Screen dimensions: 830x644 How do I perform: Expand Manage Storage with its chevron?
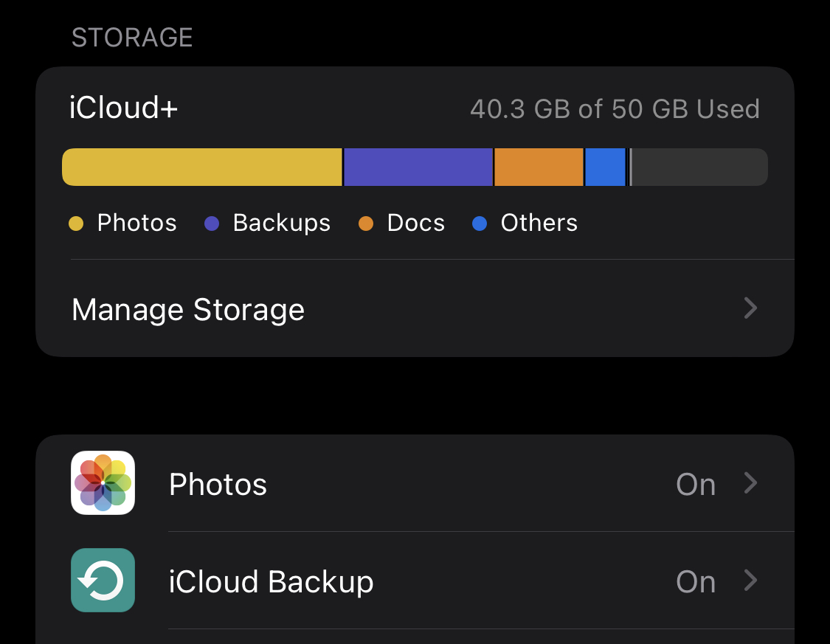(x=750, y=308)
